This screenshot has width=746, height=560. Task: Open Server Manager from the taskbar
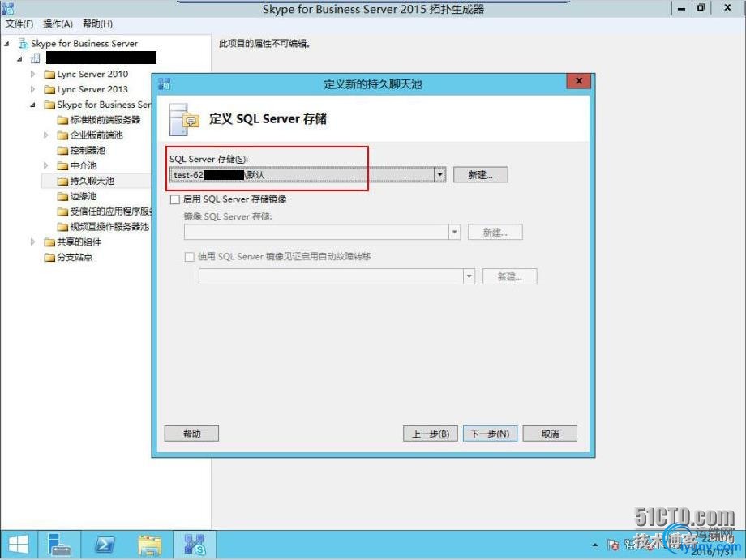(59, 545)
